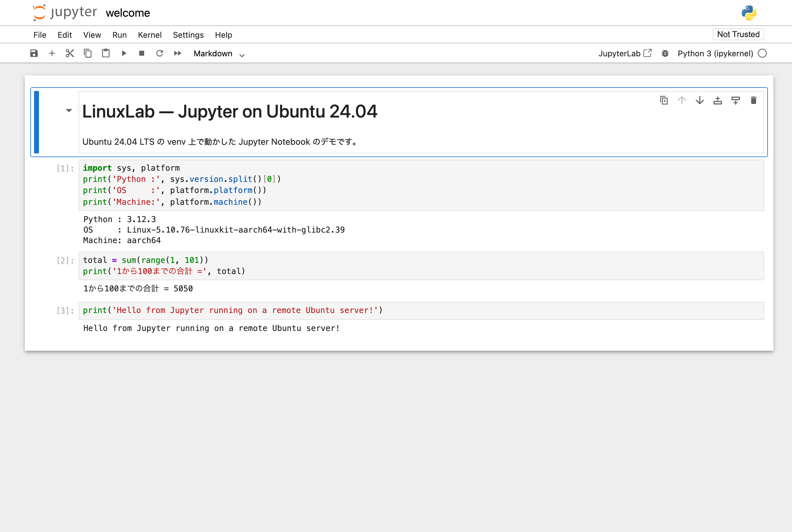Copy the selected cell from the toolbar
792x532 pixels.
click(88, 53)
